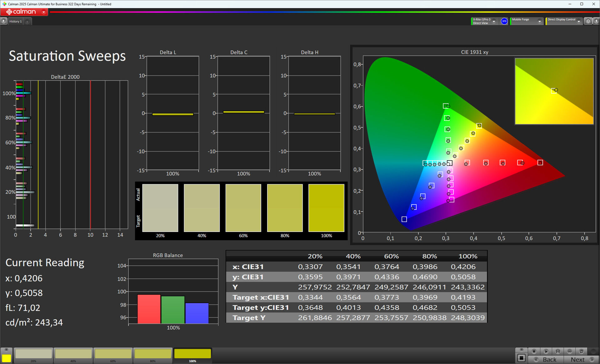Image resolution: width=600 pixels, height=364 pixels.
Task: Click the stop measurement icon
Action: (534, 351)
